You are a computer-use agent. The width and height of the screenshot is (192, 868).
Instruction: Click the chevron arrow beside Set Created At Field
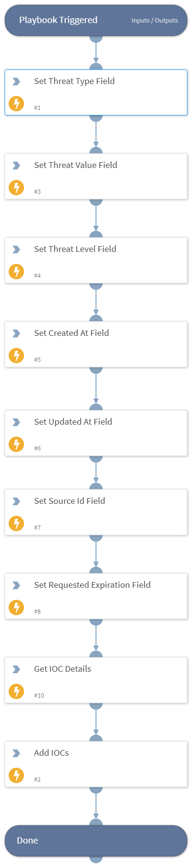[x=16, y=333]
